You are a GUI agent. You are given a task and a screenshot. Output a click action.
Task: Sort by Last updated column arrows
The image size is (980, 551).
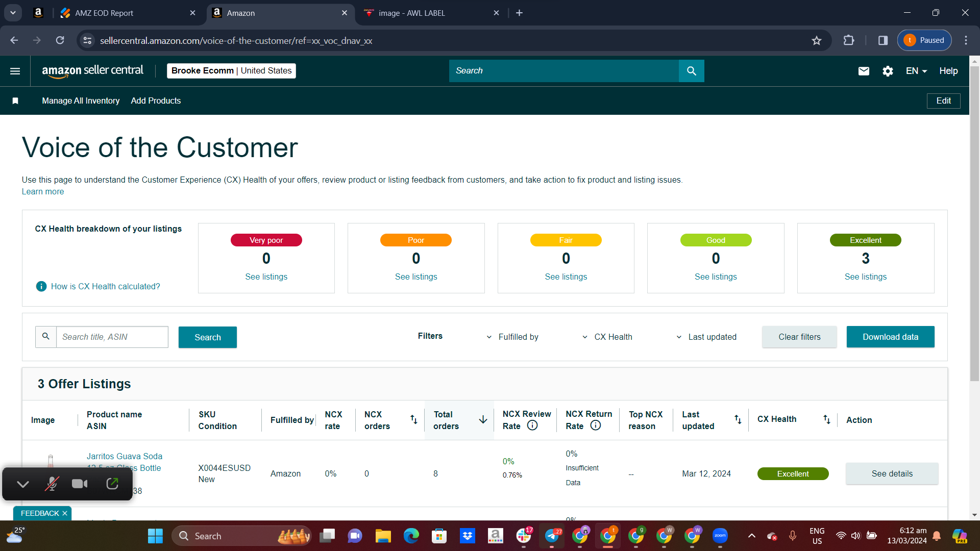pyautogui.click(x=738, y=419)
